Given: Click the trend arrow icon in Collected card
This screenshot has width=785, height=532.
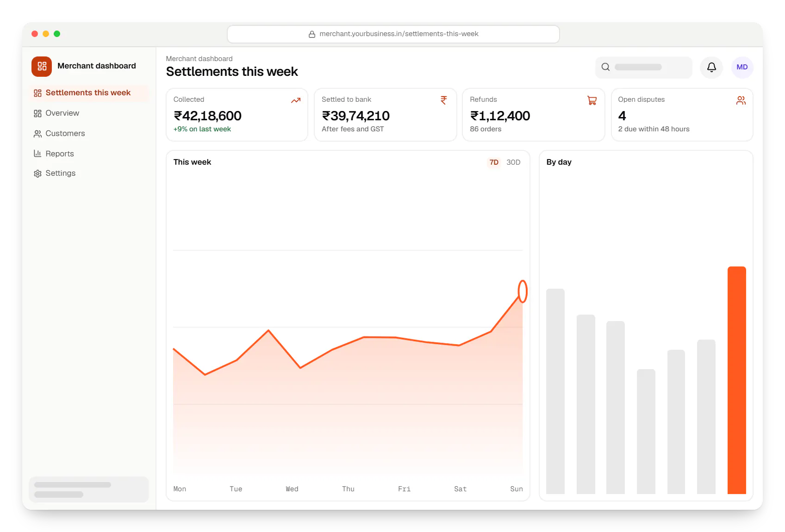Looking at the screenshot, I should coord(296,100).
